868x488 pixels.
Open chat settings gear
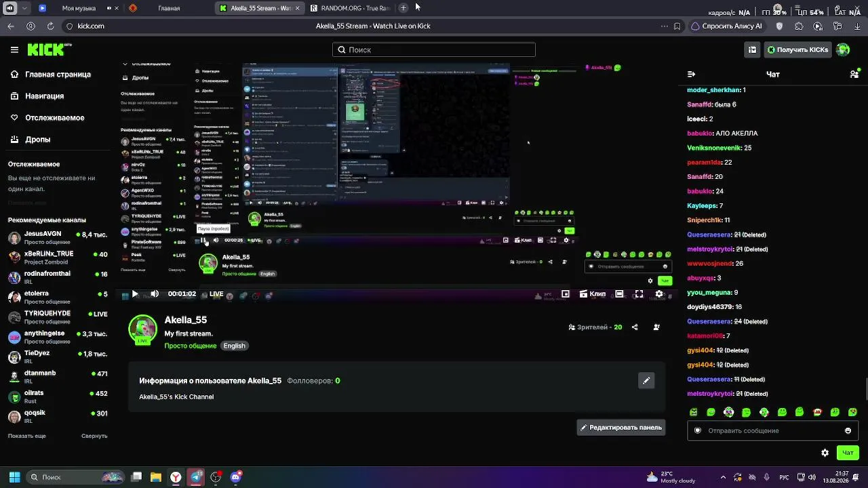[825, 453]
